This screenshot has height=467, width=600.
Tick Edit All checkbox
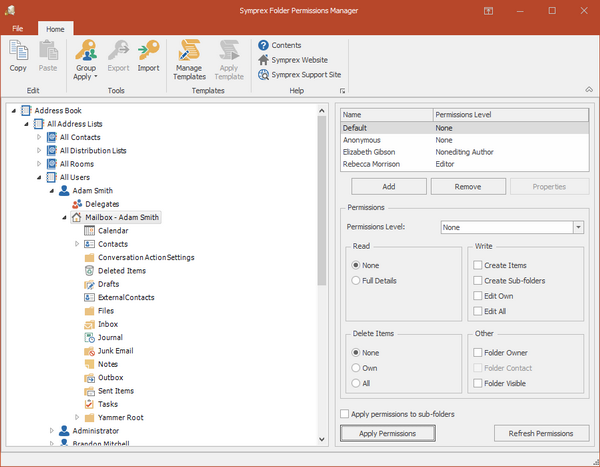tap(478, 311)
